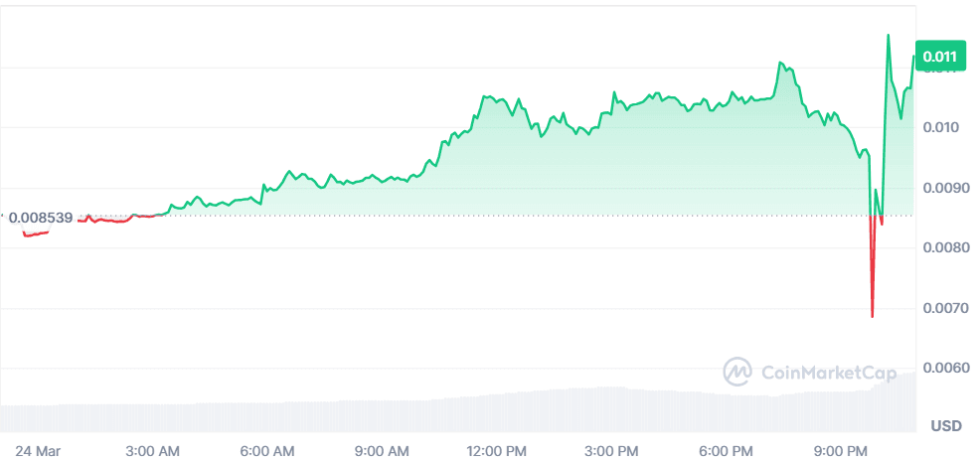Click the 0.008539 opening price label

coord(40,216)
